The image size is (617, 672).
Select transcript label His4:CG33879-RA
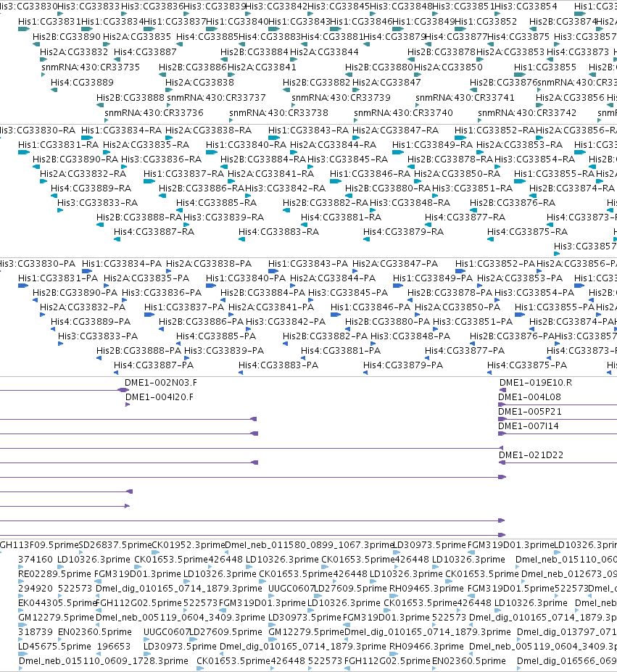tap(403, 232)
